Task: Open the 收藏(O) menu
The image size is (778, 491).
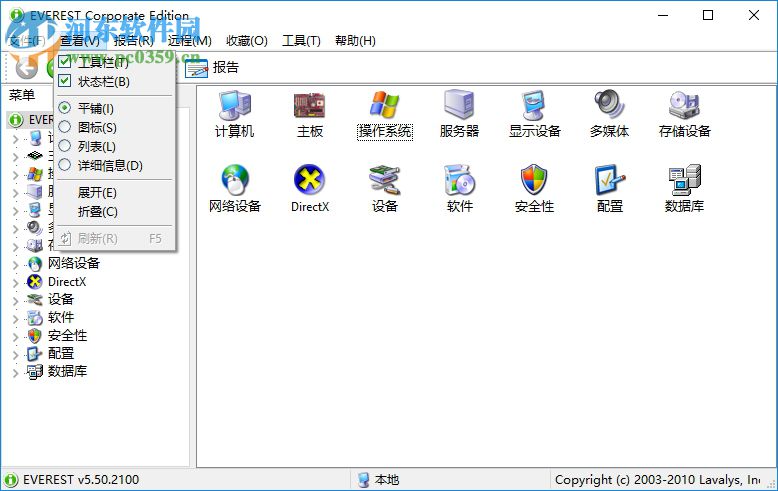Action: [x=247, y=41]
